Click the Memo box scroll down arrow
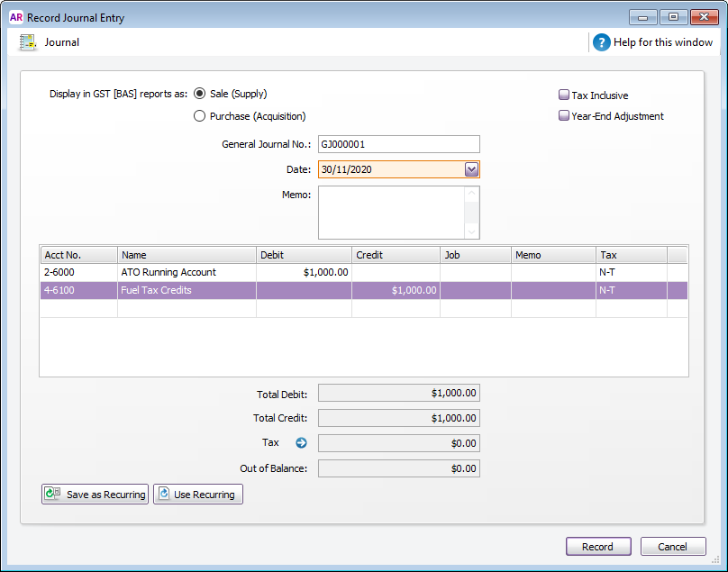Viewport: 728px width, 572px height. coord(472,232)
